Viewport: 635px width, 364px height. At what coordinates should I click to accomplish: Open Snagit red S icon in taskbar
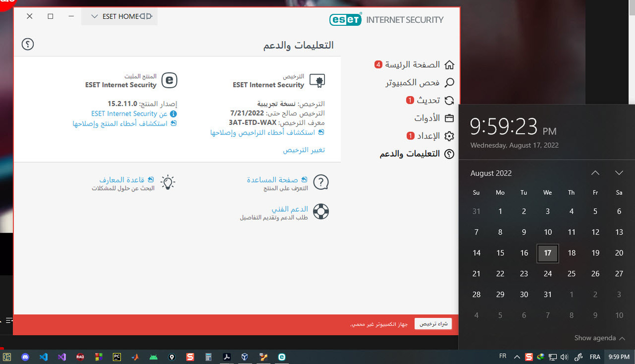190,357
